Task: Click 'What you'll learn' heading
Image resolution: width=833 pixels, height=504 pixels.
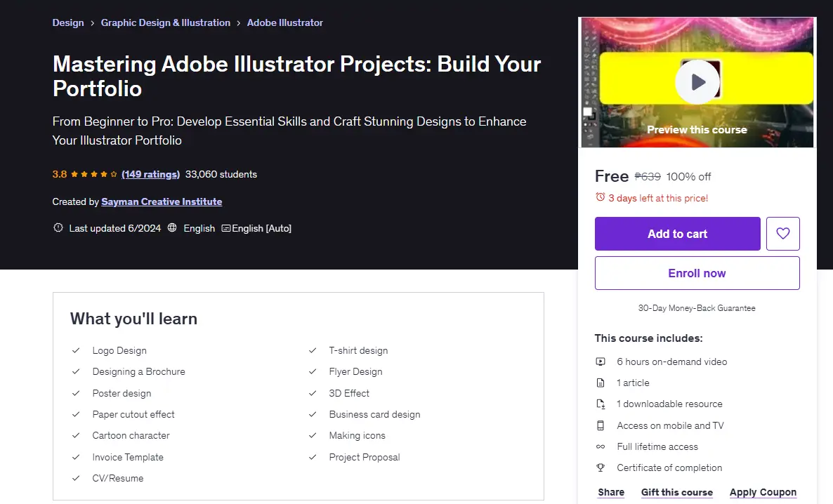Action: tap(134, 319)
